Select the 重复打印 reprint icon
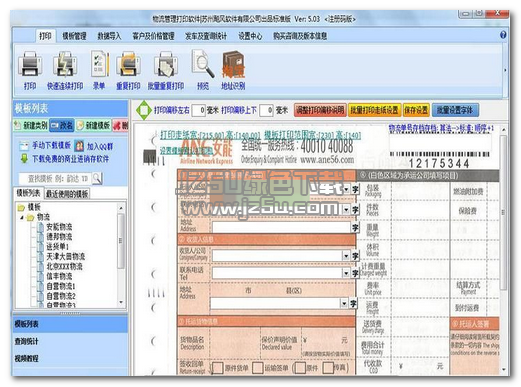Image resolution: width=521 pixels, height=387 pixels. pos(128,64)
